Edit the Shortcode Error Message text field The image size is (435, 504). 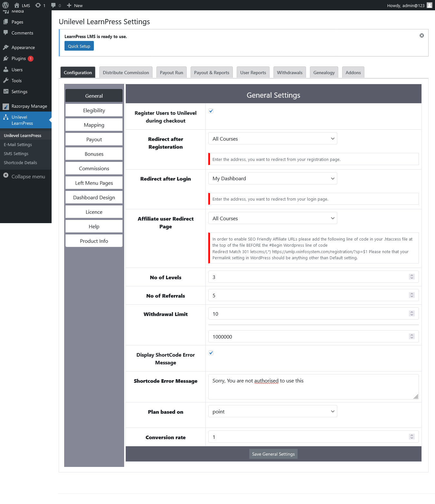(x=313, y=387)
